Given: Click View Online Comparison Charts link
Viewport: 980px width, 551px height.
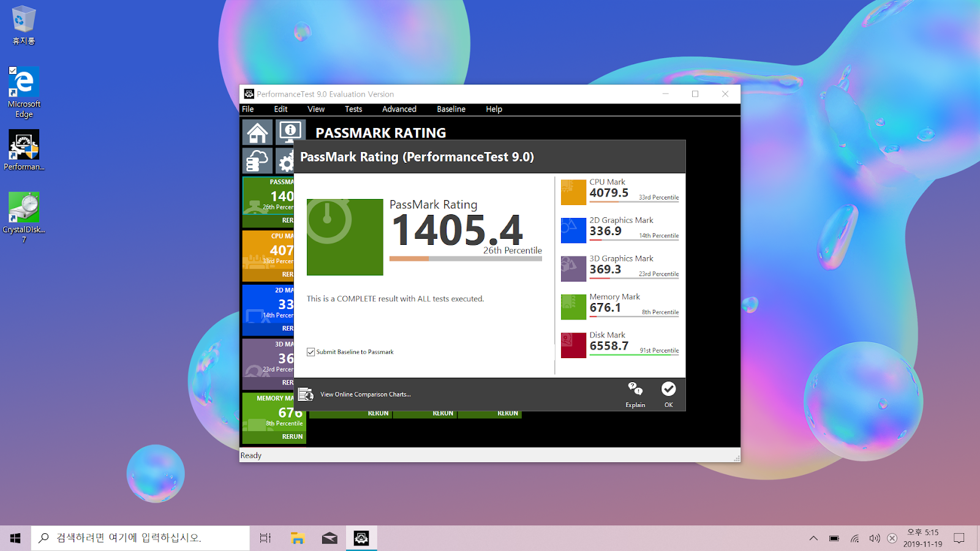Looking at the screenshot, I should 366,394.
